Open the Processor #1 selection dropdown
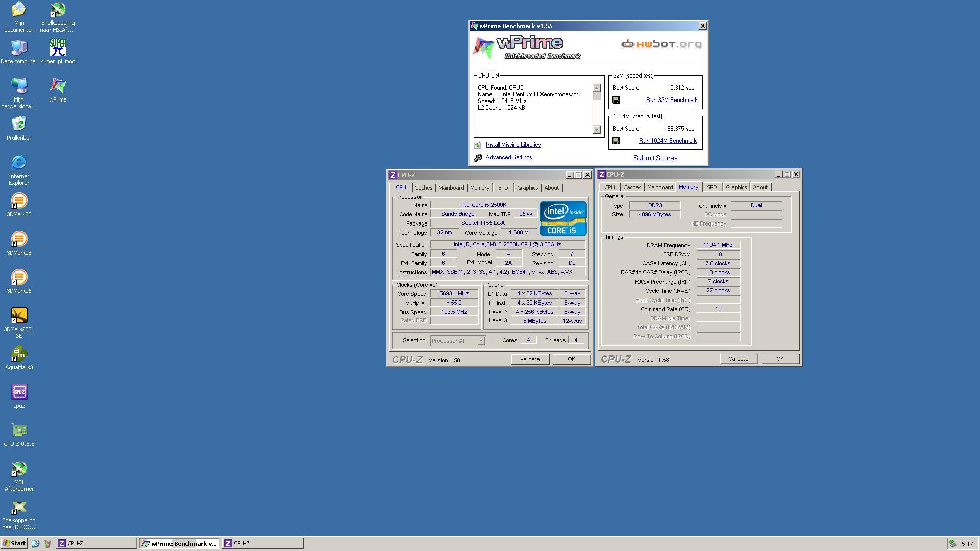 [481, 341]
